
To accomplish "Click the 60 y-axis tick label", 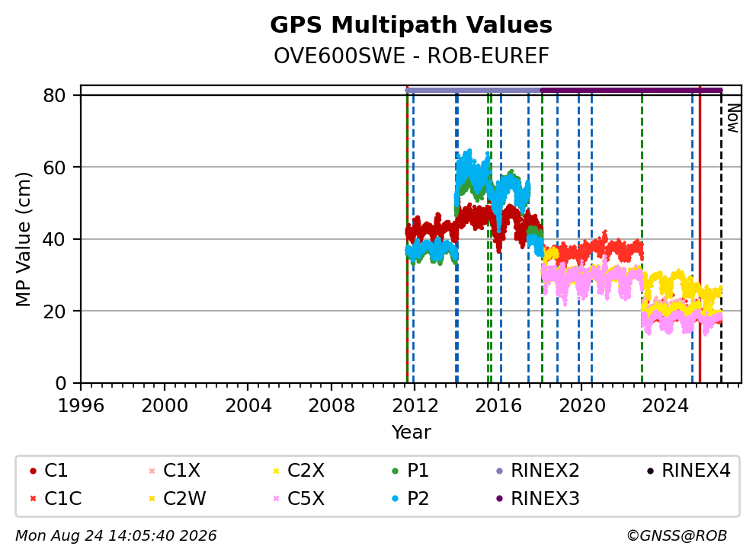I will click(x=54, y=168).
